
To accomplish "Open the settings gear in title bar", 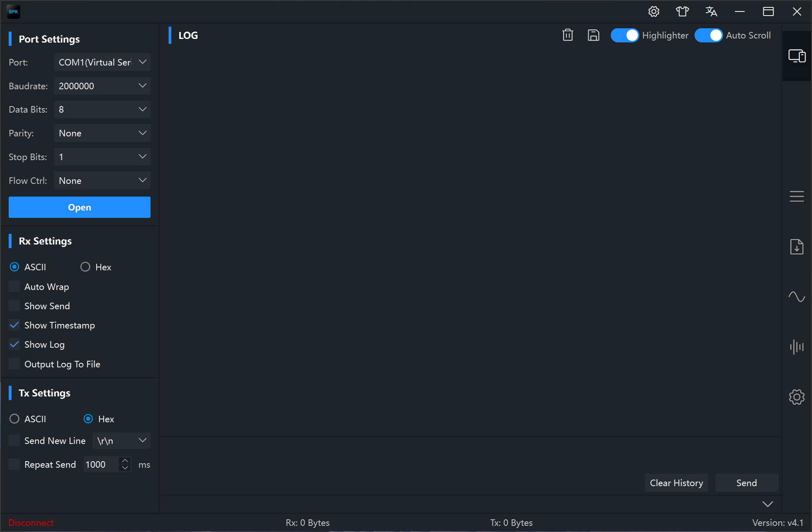I will tap(654, 11).
